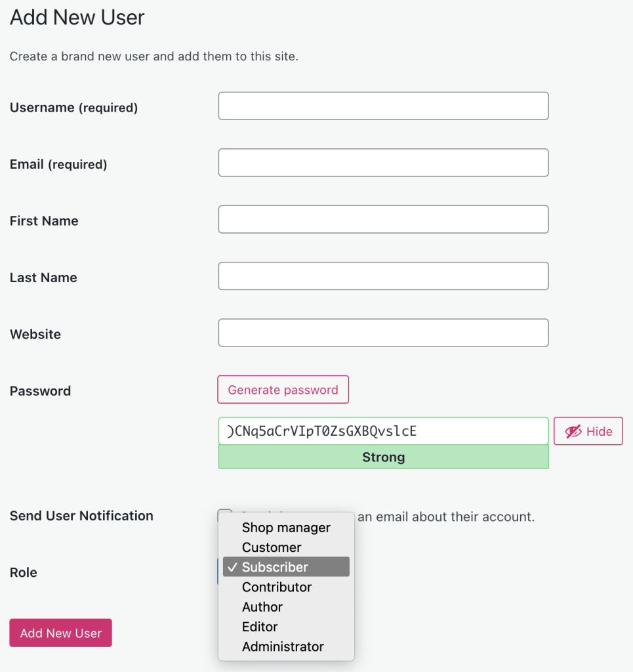This screenshot has width=633, height=672.
Task: Click the Username (required) label
Action: (73, 108)
